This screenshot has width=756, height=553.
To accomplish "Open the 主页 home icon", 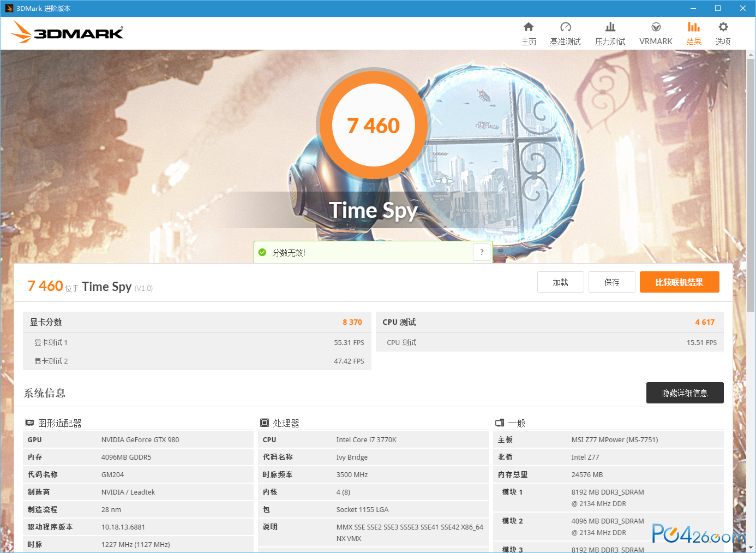I will (529, 27).
